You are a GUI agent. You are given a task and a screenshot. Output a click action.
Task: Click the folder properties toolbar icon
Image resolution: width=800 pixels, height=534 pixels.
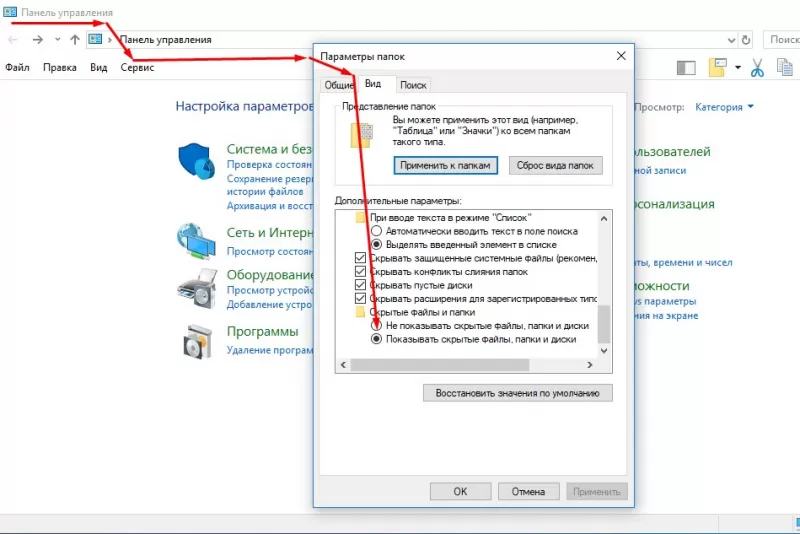coord(717,67)
